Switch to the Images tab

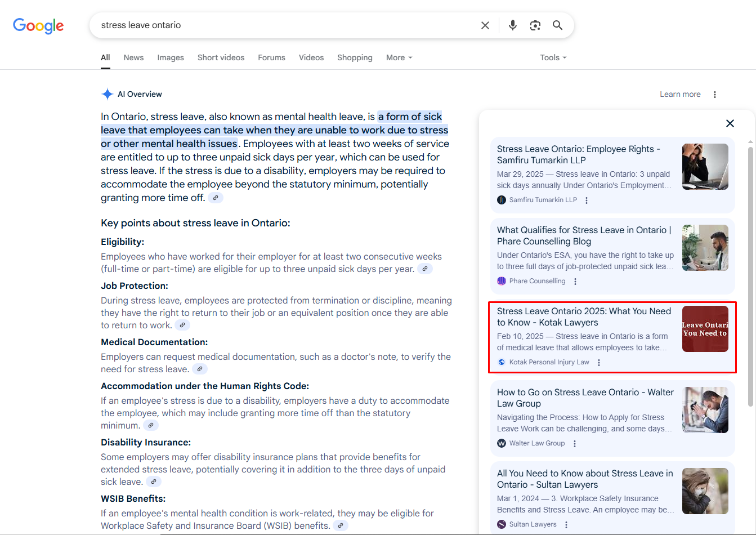click(171, 57)
